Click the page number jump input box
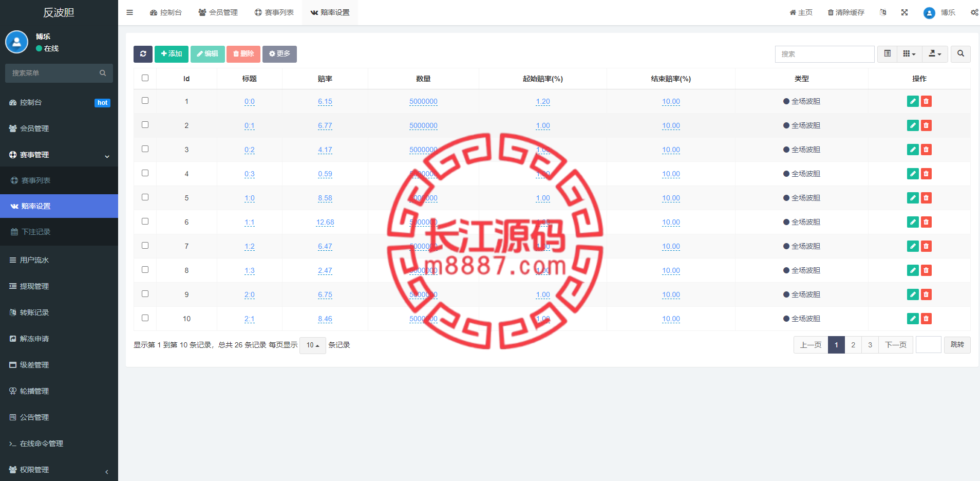Image resolution: width=980 pixels, height=481 pixels. [929, 345]
